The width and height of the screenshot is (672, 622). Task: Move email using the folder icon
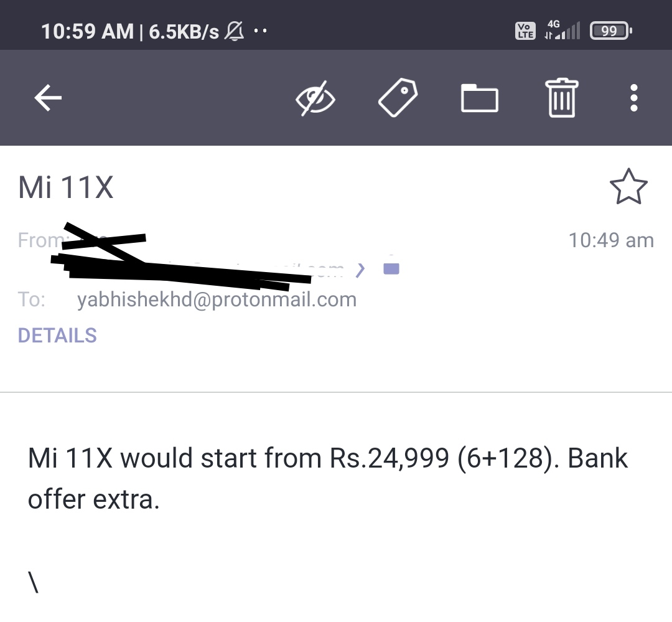480,98
